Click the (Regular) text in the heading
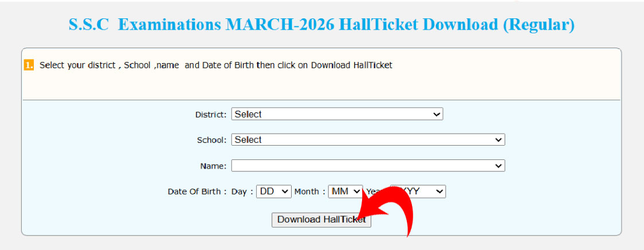644x250 pixels. point(539,25)
